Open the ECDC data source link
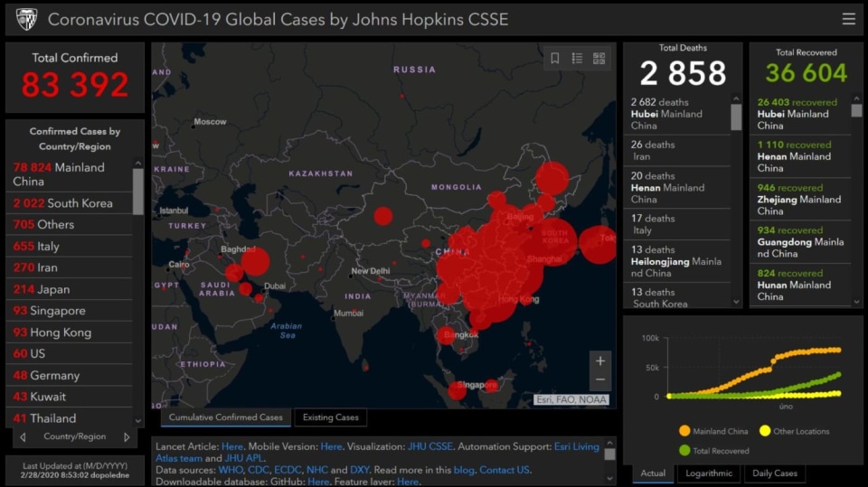868x487 pixels. [x=288, y=470]
